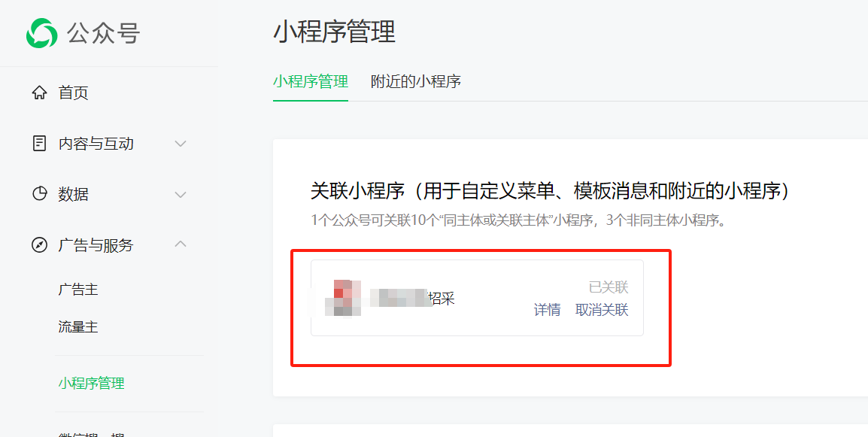
Task: Click the pixelated mini program avatar thumbnail
Action: [343, 298]
